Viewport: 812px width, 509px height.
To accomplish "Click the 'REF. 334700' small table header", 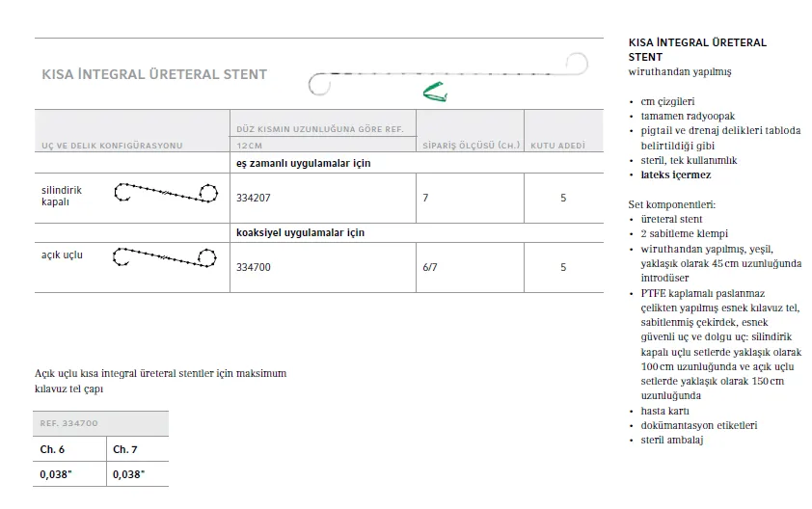I will click(x=69, y=424).
